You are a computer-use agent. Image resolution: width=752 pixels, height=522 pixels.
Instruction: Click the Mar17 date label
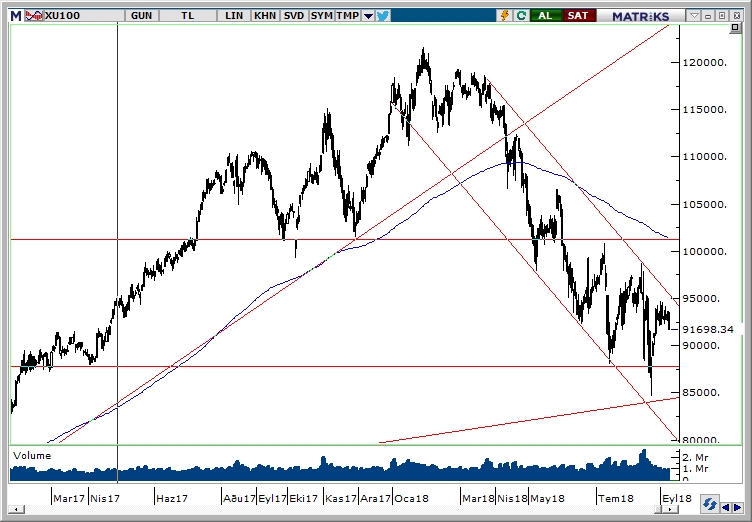click(69, 498)
